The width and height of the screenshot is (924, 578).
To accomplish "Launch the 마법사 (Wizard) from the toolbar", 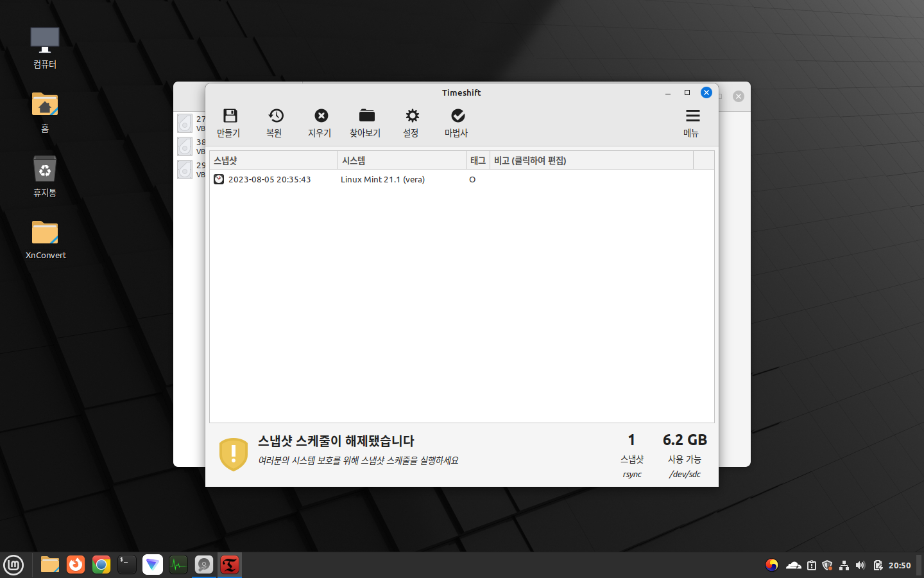I will point(458,123).
